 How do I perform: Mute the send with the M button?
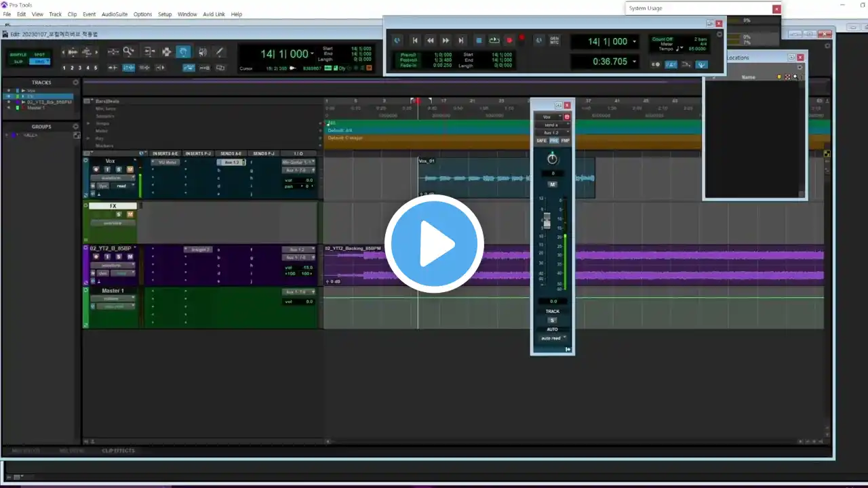[x=553, y=184]
